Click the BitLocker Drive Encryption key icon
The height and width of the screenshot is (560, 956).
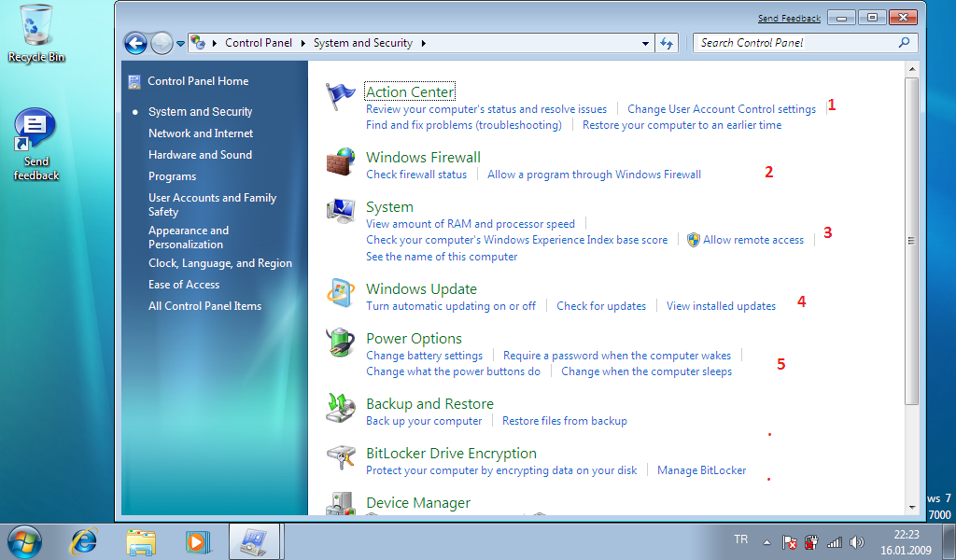(x=340, y=457)
